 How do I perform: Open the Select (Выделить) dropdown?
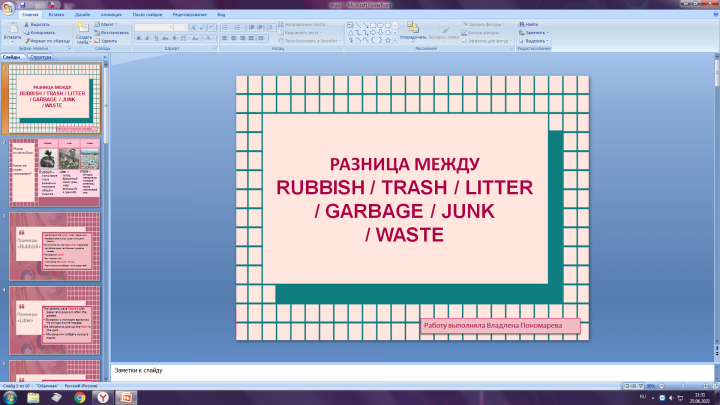pyautogui.click(x=534, y=41)
